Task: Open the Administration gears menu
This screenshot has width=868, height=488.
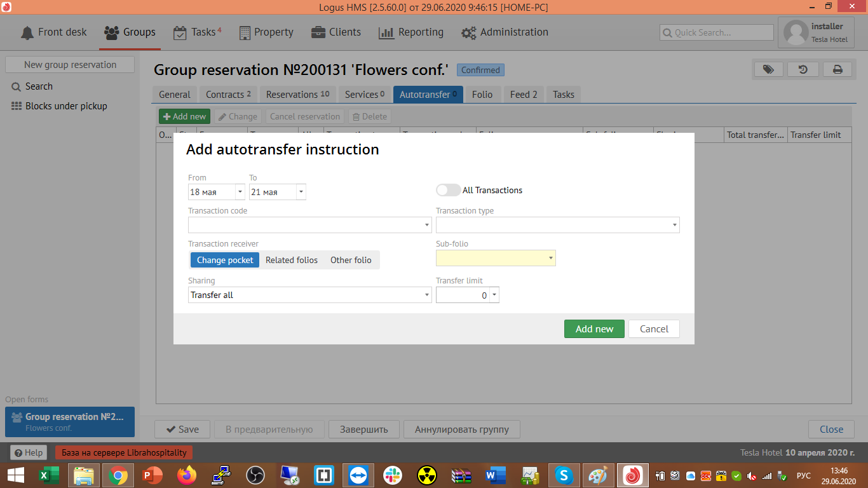Action: 505,32
